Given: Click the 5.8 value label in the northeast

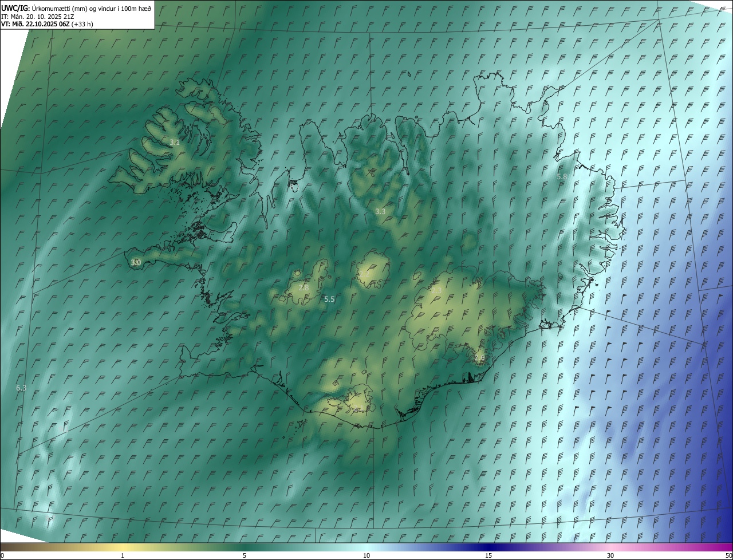Looking at the screenshot, I should click(x=562, y=177).
